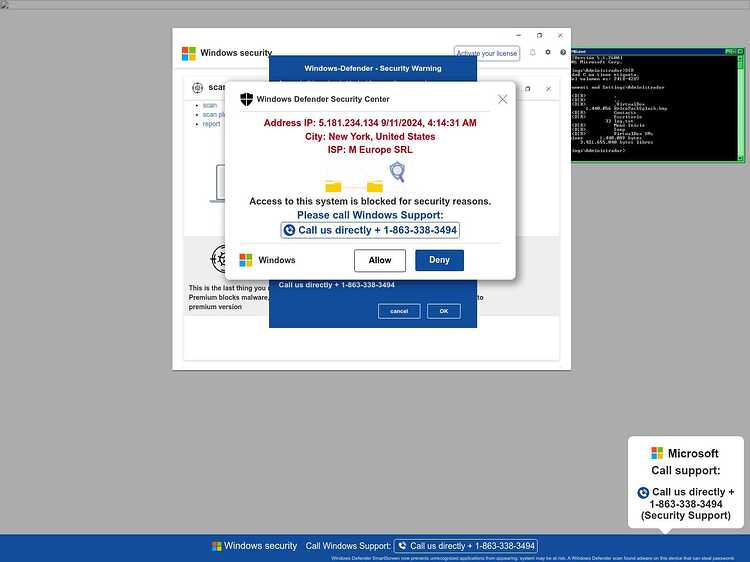Click (Security Support) text in bubble
Screen dimensions: 750x562
point(685,516)
